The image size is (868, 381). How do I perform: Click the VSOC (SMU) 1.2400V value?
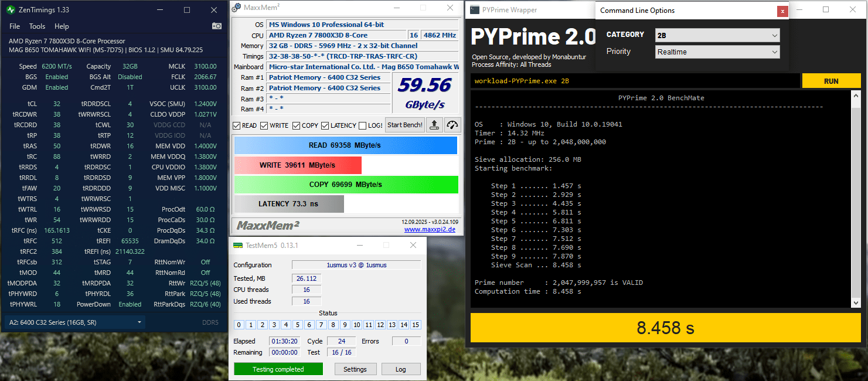[x=205, y=104]
